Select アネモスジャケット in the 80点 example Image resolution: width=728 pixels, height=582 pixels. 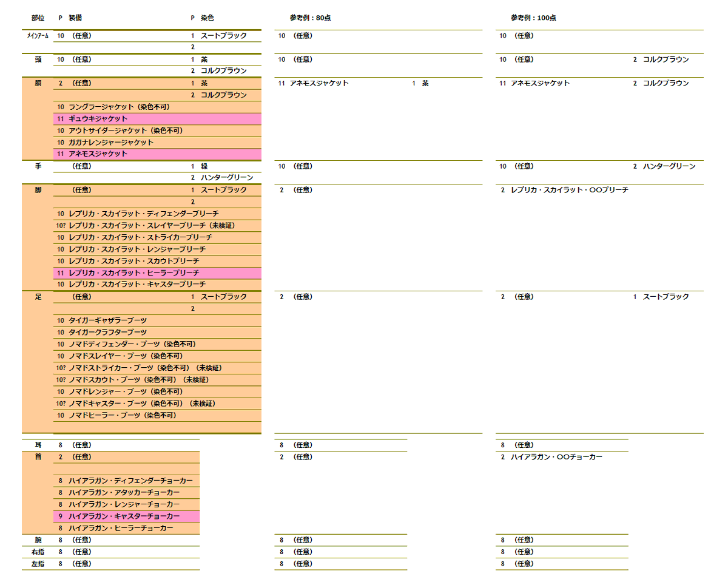pos(319,83)
